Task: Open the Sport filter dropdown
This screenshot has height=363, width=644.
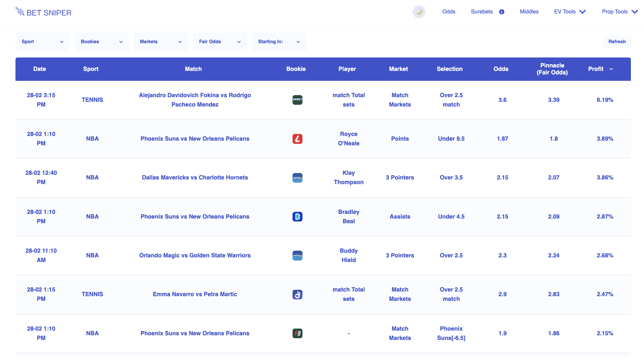Action: point(43,42)
